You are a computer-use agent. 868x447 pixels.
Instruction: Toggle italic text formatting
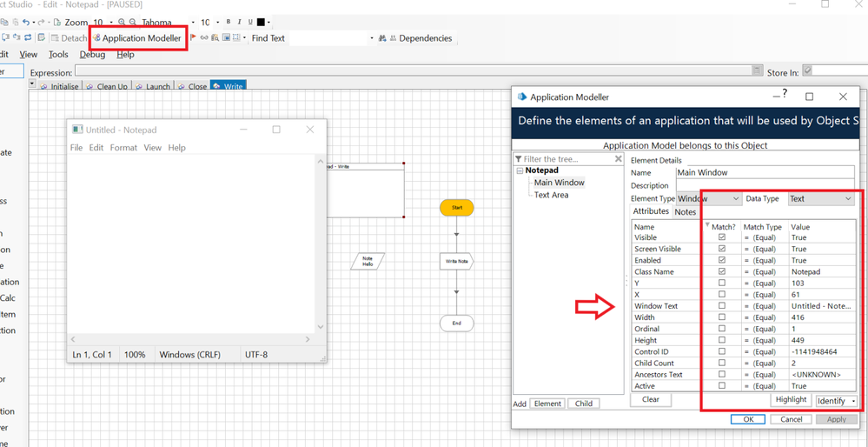240,23
